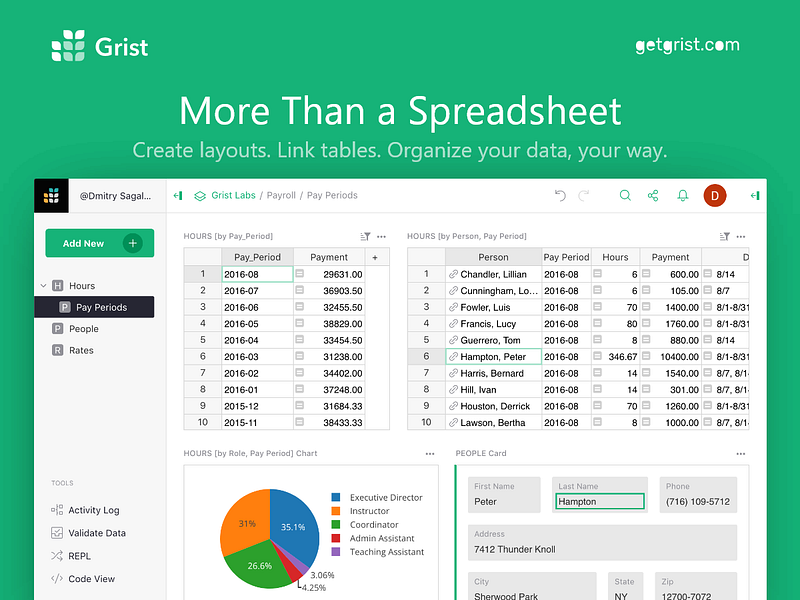Undo the last action
This screenshot has width=800, height=600.
tap(560, 195)
